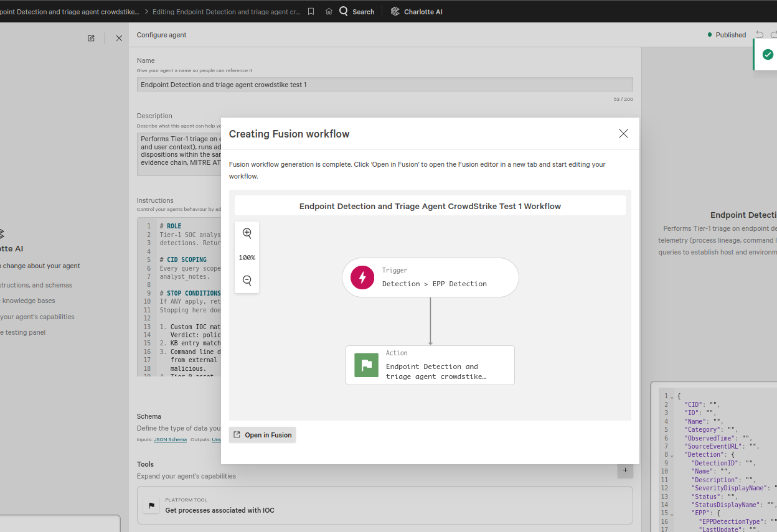Click the "SeverityDisplayName" JSON line
Viewport: 777px width, 532px height.
(x=734, y=488)
